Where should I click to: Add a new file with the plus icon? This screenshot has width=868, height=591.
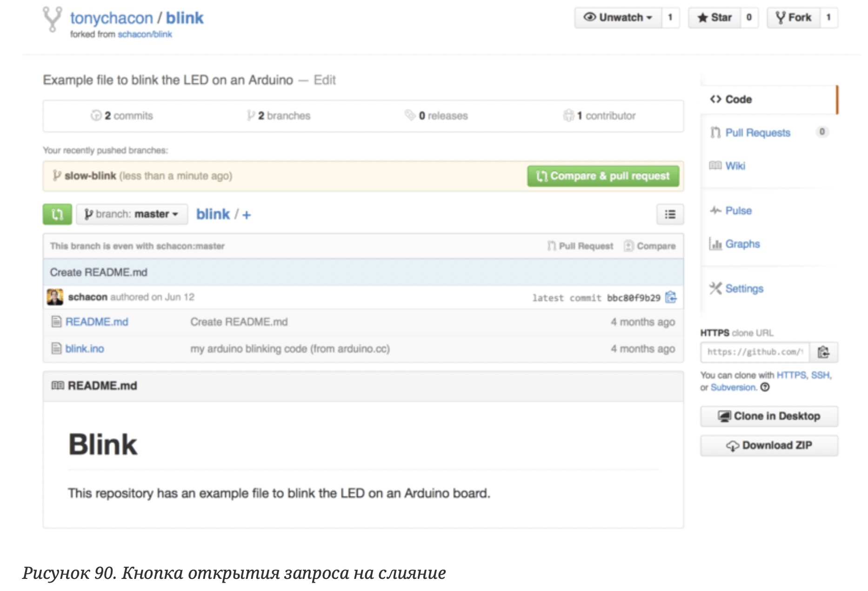coord(247,215)
